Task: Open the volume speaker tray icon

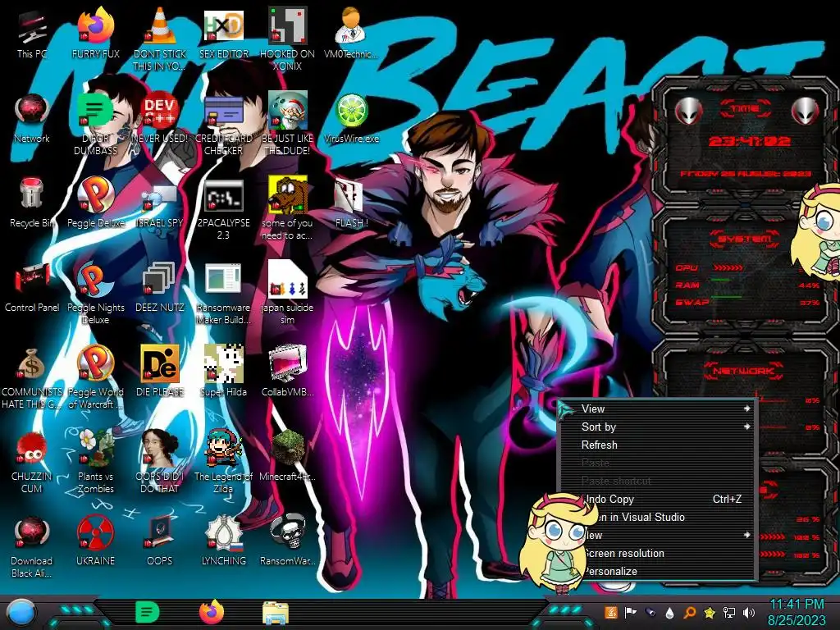Action: pyautogui.click(x=749, y=612)
